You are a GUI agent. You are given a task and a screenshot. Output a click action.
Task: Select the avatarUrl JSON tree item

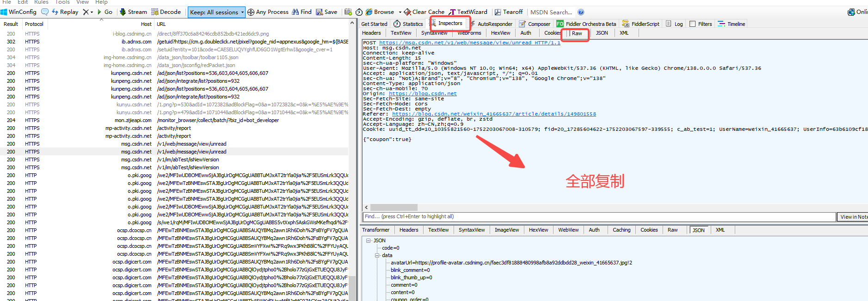click(x=511, y=263)
